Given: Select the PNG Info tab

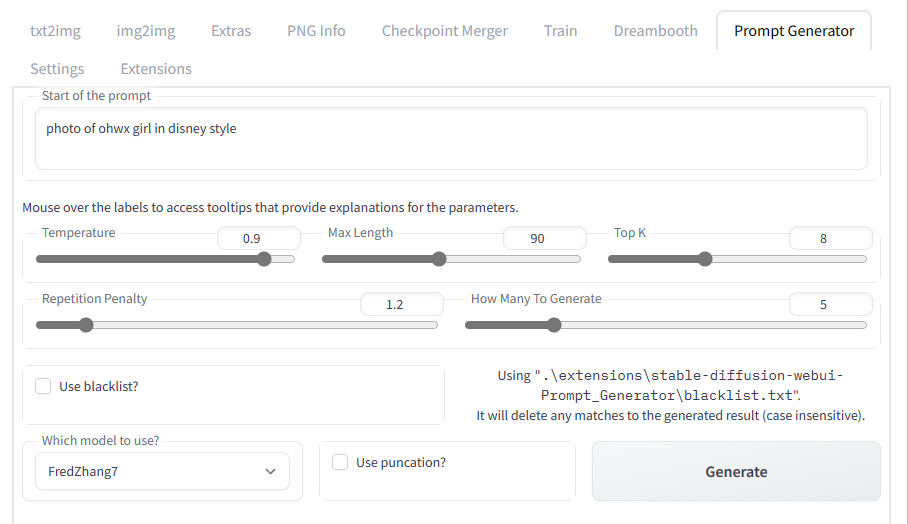Looking at the screenshot, I should [316, 31].
